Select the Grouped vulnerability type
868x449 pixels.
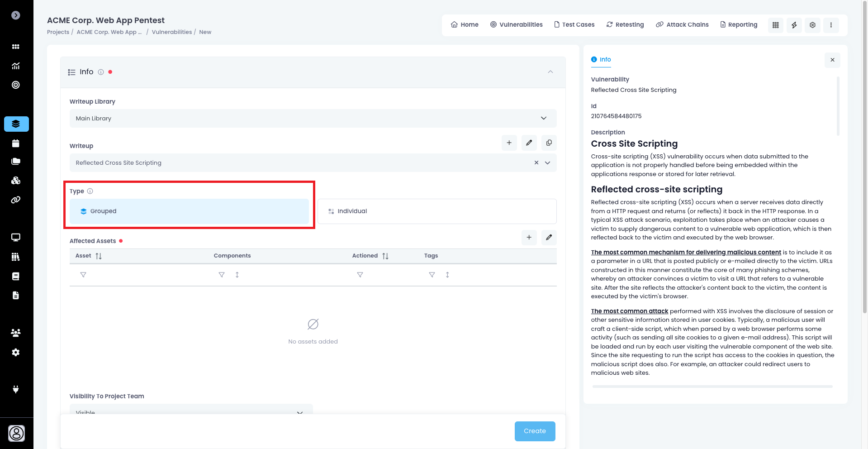189,211
